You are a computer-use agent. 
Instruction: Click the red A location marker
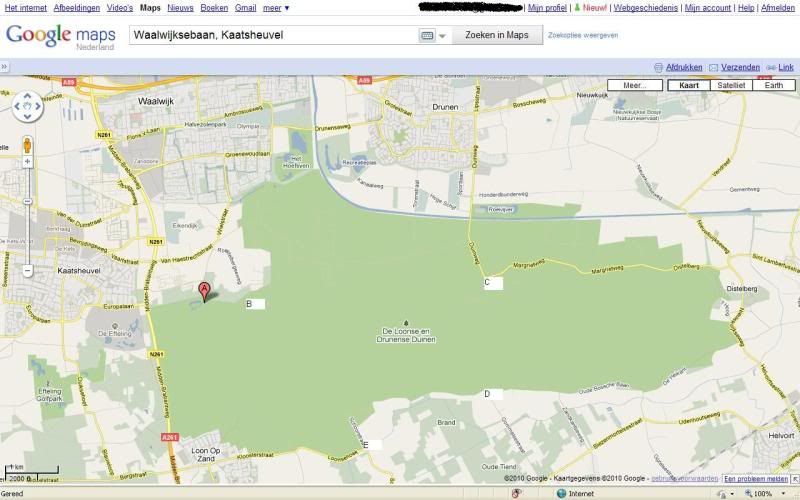pyautogui.click(x=204, y=292)
